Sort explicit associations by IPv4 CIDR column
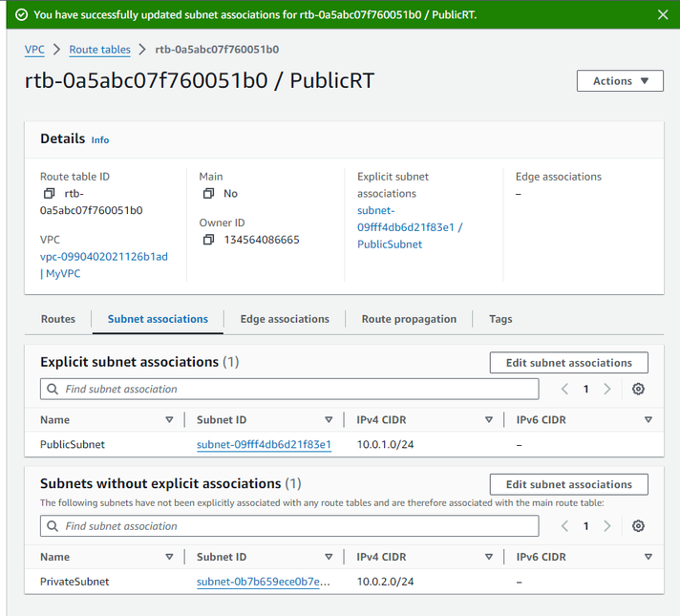 [x=488, y=420]
